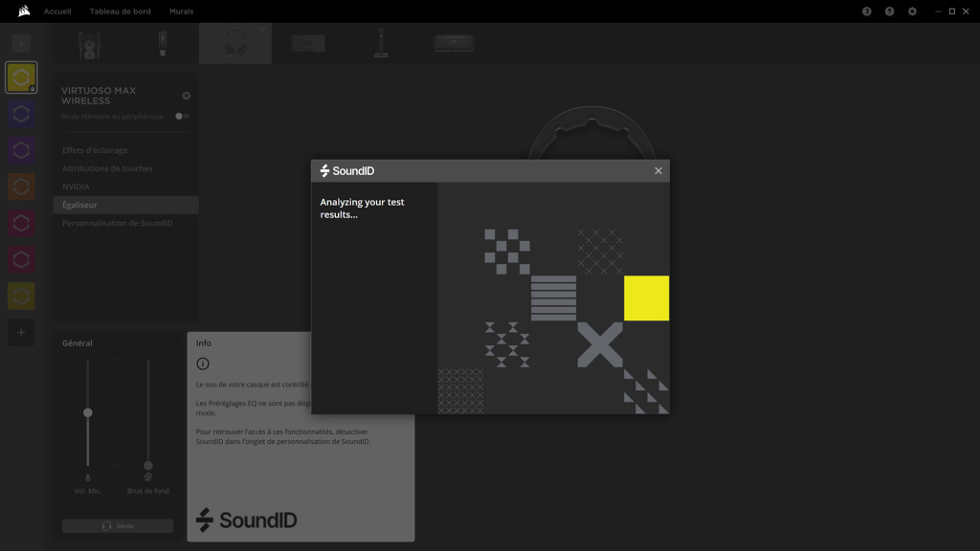This screenshot has height=551, width=980.
Task: Expand the profile sidebar with the chevron
Action: 21,43
